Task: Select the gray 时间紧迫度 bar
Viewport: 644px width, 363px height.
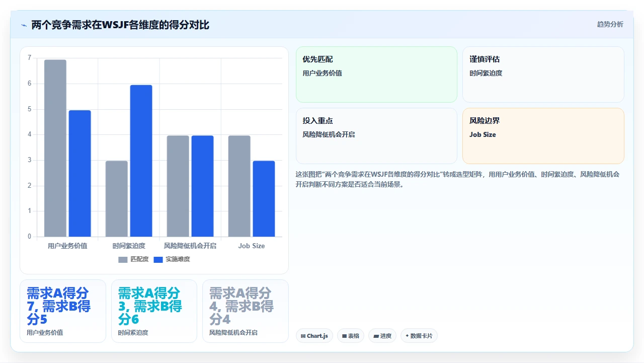Action: pyautogui.click(x=117, y=198)
